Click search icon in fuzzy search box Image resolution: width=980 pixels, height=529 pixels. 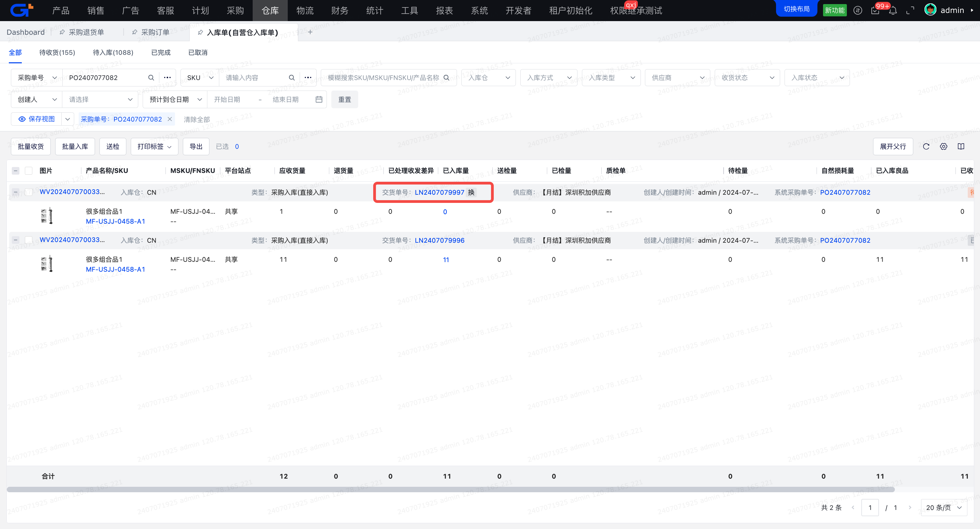point(447,78)
